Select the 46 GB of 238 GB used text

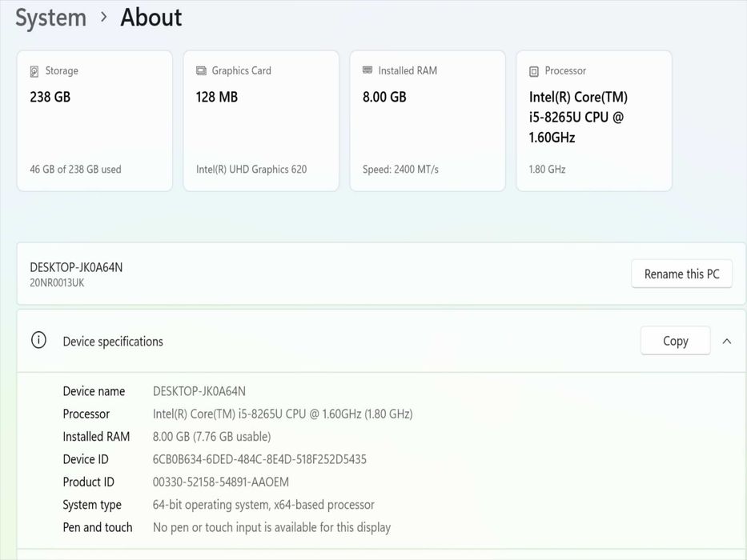click(x=75, y=170)
